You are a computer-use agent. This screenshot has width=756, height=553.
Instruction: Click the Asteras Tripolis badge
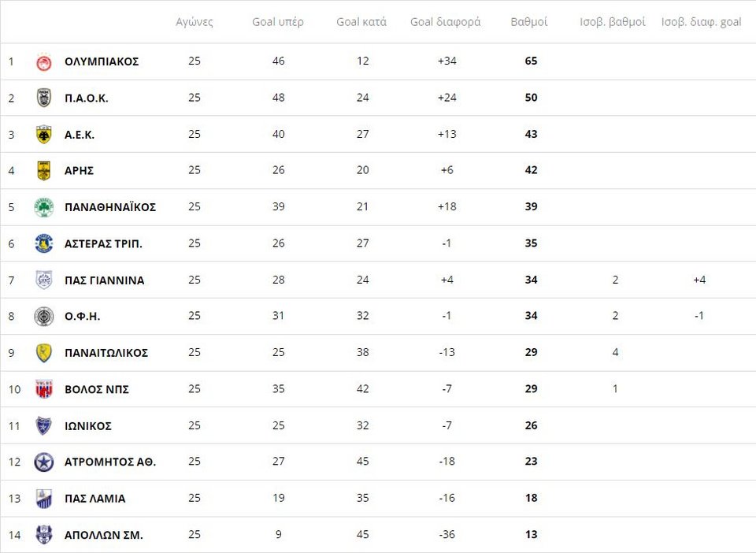tap(44, 243)
